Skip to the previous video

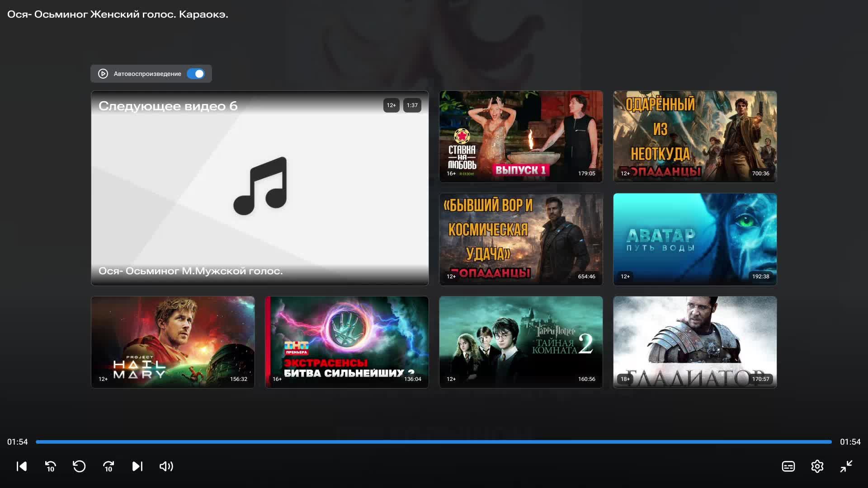(22, 466)
